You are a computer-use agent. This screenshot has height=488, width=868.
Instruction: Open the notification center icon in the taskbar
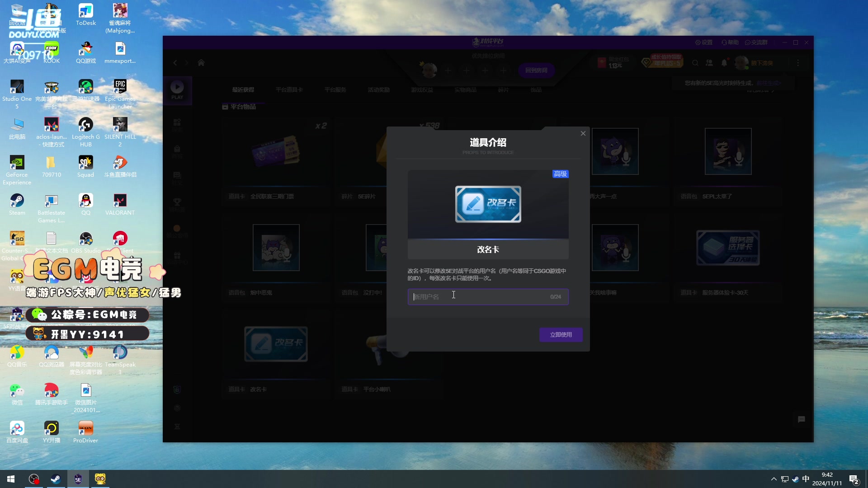tap(854, 479)
